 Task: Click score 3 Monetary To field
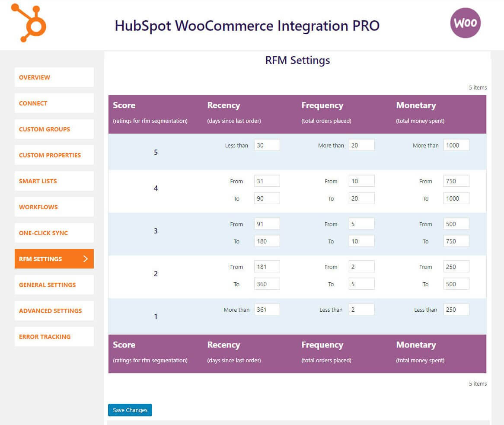[x=456, y=241]
